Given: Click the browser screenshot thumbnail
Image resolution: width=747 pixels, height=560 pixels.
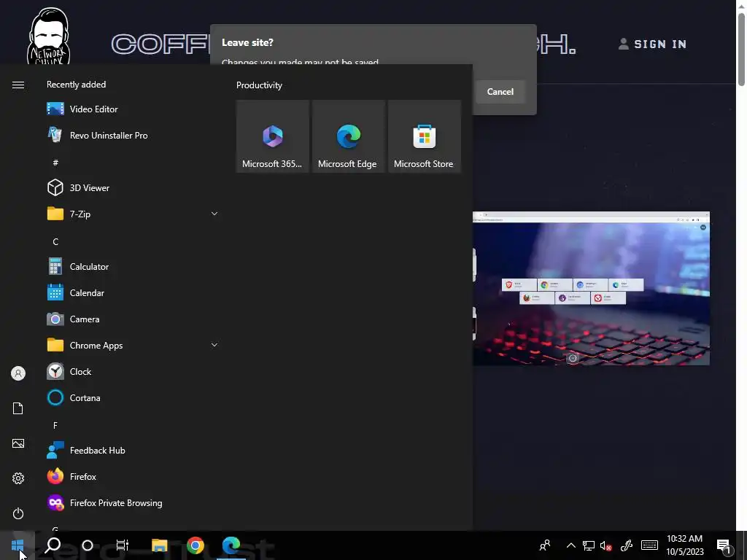Looking at the screenshot, I should tap(591, 289).
